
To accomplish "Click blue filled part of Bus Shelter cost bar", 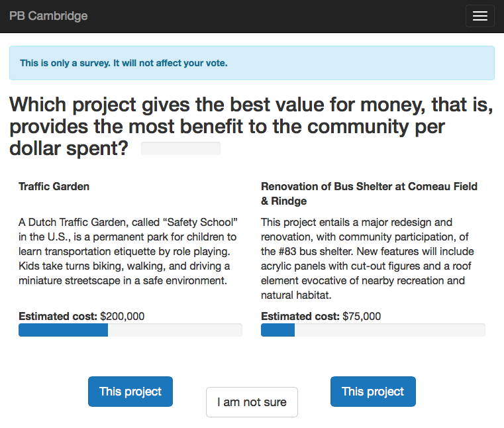I will tap(277, 330).
